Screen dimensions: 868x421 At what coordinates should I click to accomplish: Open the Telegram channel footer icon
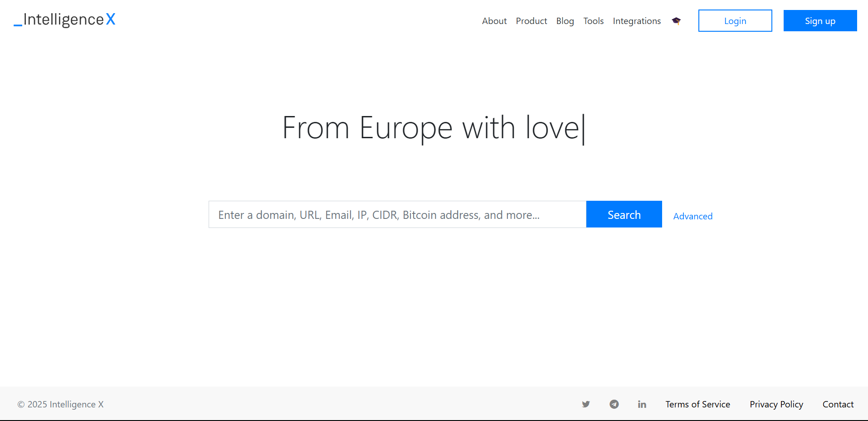pos(614,404)
